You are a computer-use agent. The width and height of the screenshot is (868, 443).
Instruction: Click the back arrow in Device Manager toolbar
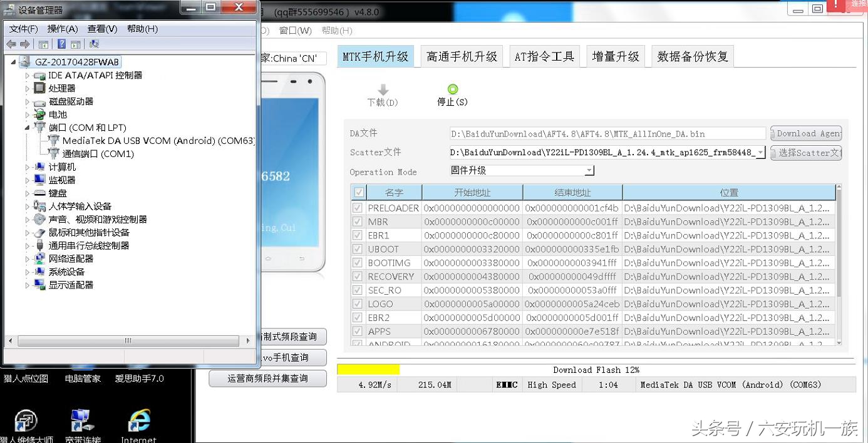(x=11, y=44)
